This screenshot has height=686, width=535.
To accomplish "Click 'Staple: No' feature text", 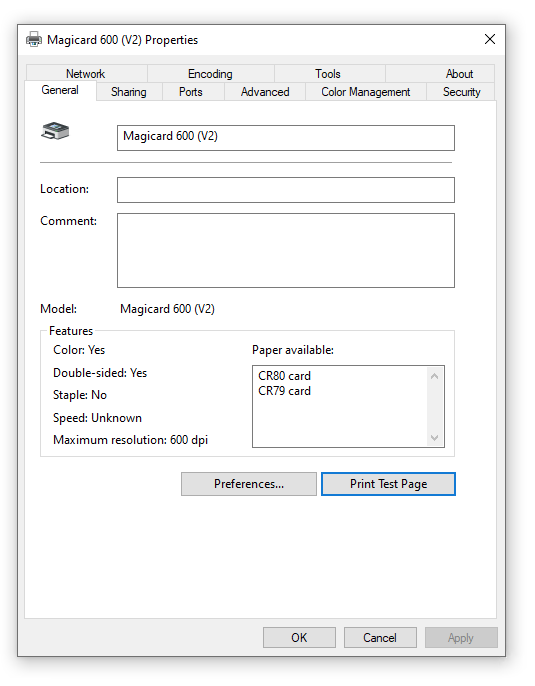I will [x=80, y=395].
